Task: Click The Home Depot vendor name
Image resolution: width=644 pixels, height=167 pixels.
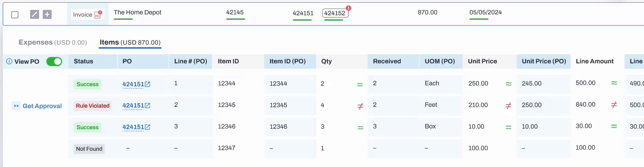Action: [138, 12]
